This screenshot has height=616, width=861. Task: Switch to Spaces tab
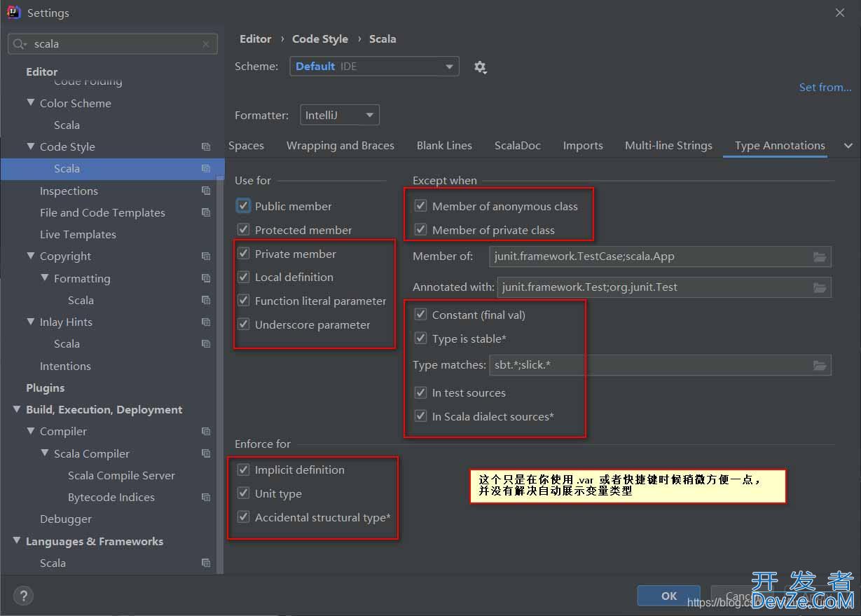click(246, 146)
